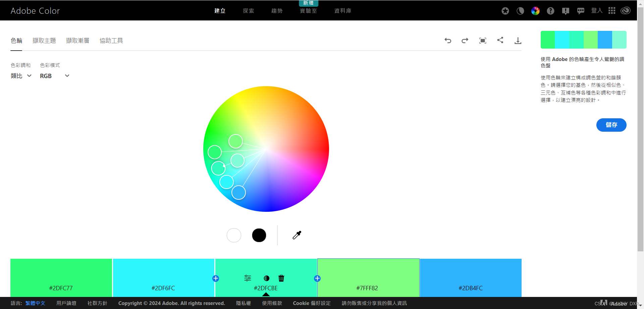Click the blue handle on color wheel
Image resolution: width=644 pixels, height=309 pixels.
point(239,193)
